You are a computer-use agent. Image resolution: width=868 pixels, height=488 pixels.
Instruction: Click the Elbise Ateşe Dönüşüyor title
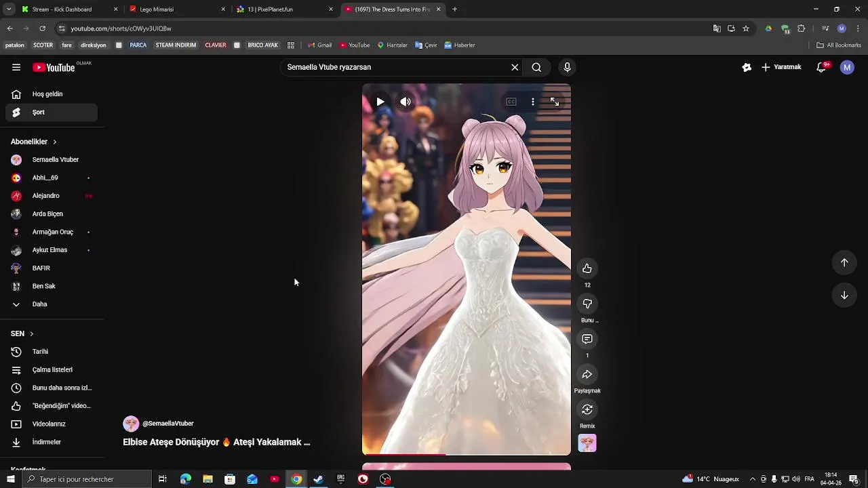click(x=216, y=442)
